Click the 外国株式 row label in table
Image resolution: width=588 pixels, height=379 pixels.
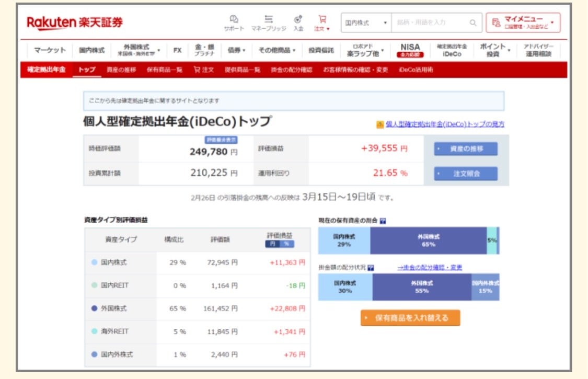point(113,308)
